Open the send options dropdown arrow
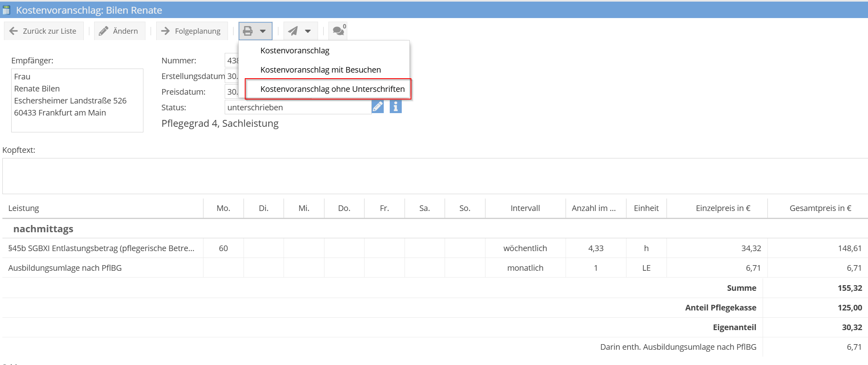Screen dimensions: 868x365 pos(308,31)
